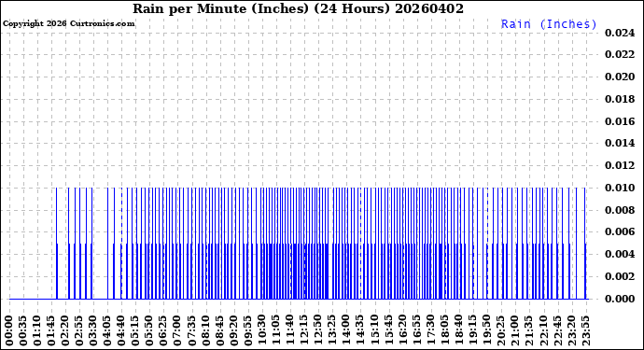Click the 0.000 y-axis value

click(620, 299)
